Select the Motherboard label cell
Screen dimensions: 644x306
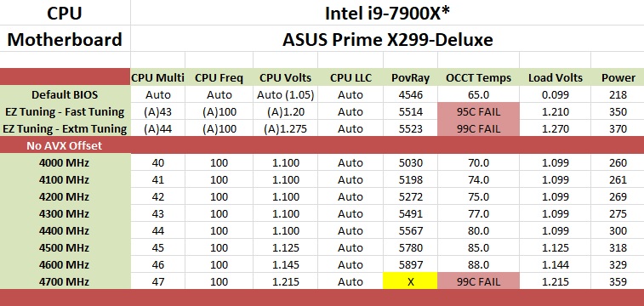65,39
